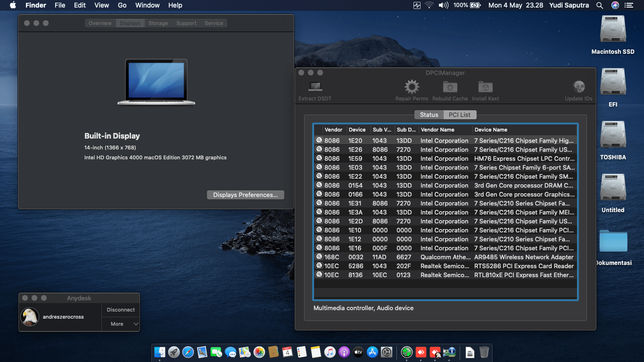Viewport: 644px width, 362px height.
Task: Open the Photos app in the Dock
Action: 259,352
